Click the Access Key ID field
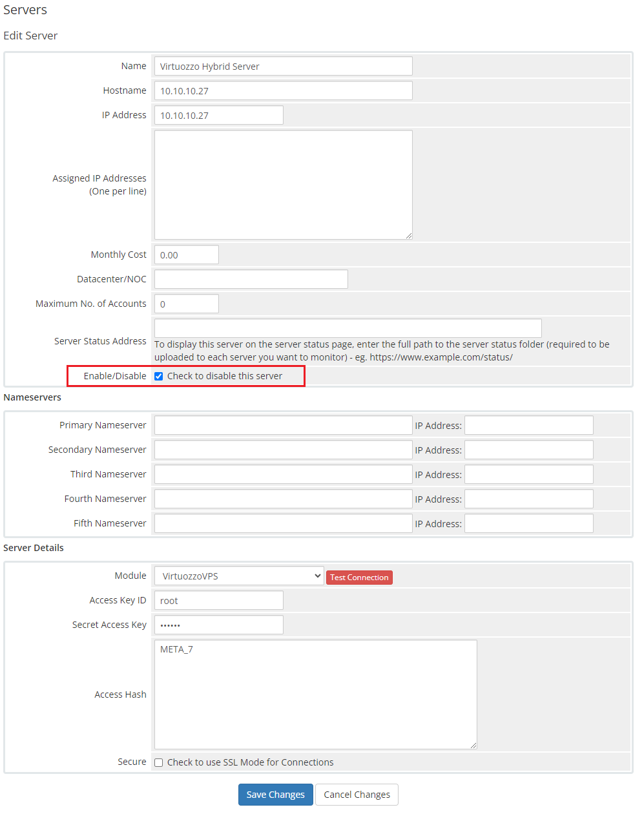Viewport: 644px width, 814px height. coord(218,600)
